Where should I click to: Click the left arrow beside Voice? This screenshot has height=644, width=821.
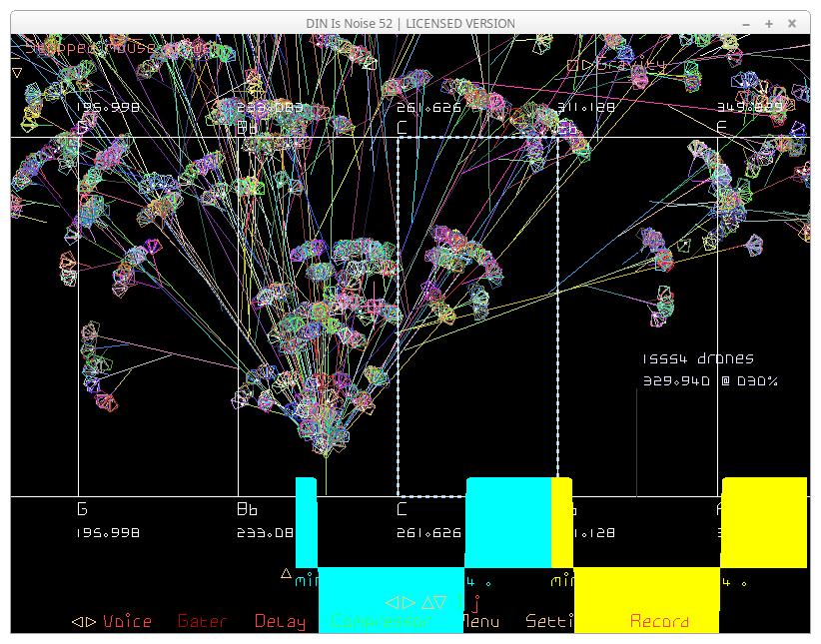[x=77, y=622]
